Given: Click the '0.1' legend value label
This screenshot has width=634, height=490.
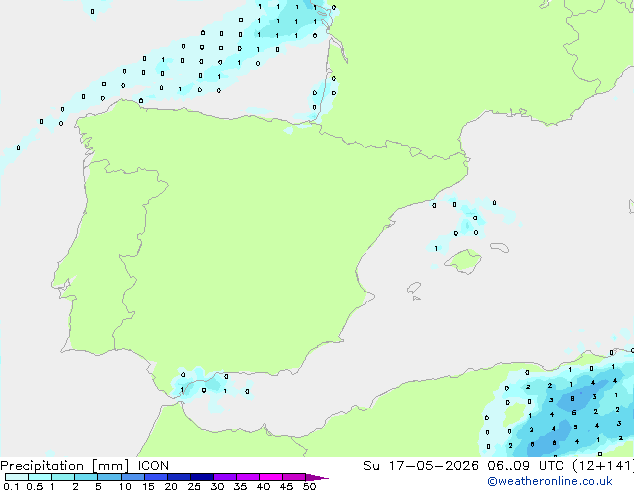Looking at the screenshot, I should 11,486.
